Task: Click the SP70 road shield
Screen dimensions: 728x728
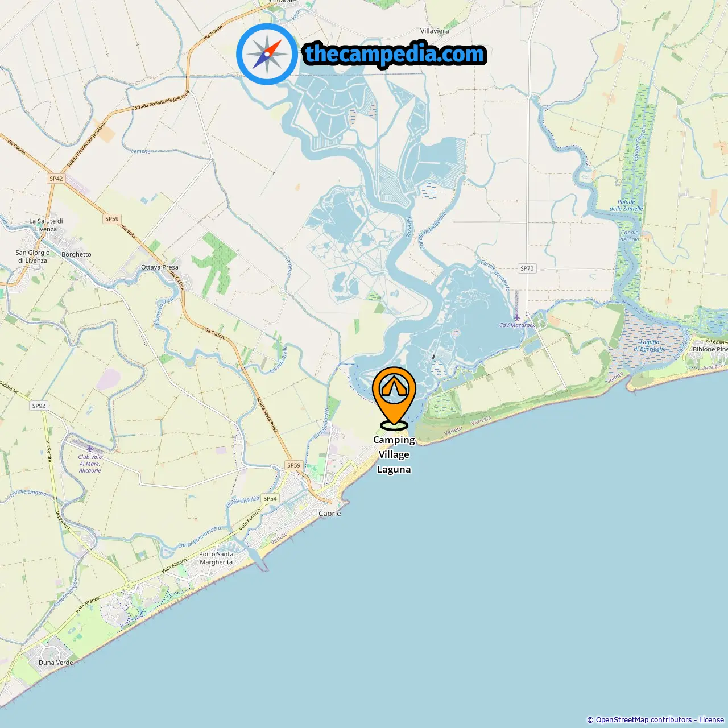Action: (527, 268)
